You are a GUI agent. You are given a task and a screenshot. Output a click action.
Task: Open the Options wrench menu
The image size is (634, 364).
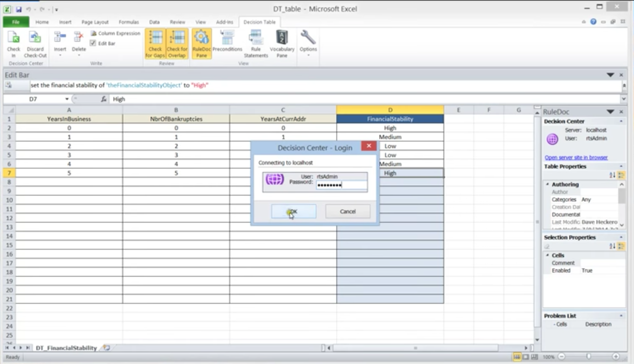pos(308,44)
